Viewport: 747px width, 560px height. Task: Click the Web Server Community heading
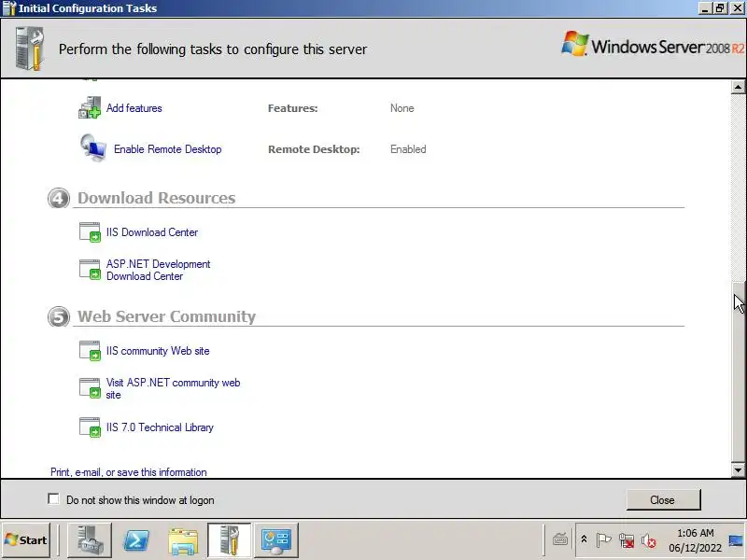point(167,316)
